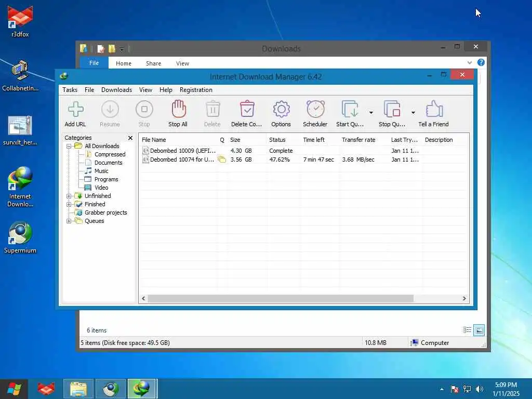Viewport: 532px width, 399px height.
Task: Click the Windows Start button
Action: tap(14, 389)
